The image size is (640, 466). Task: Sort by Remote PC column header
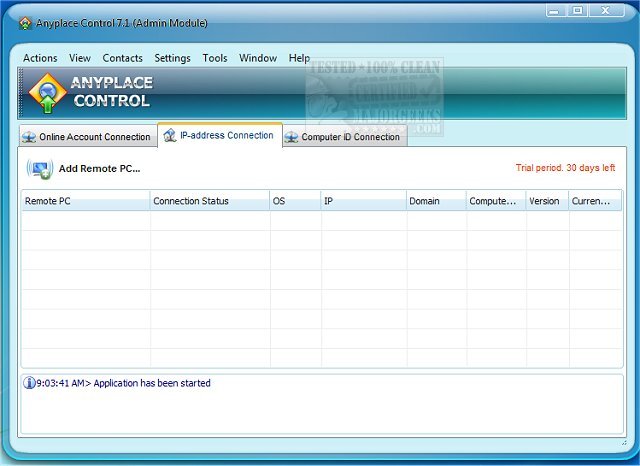[x=86, y=201]
